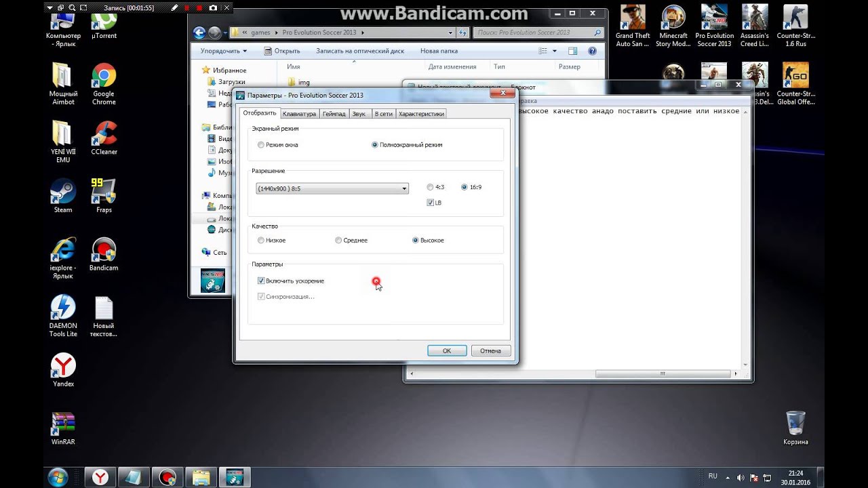The image size is (868, 488).
Task: Open DAEMON Tools Lite desktop icon
Action: pyautogui.click(x=63, y=316)
